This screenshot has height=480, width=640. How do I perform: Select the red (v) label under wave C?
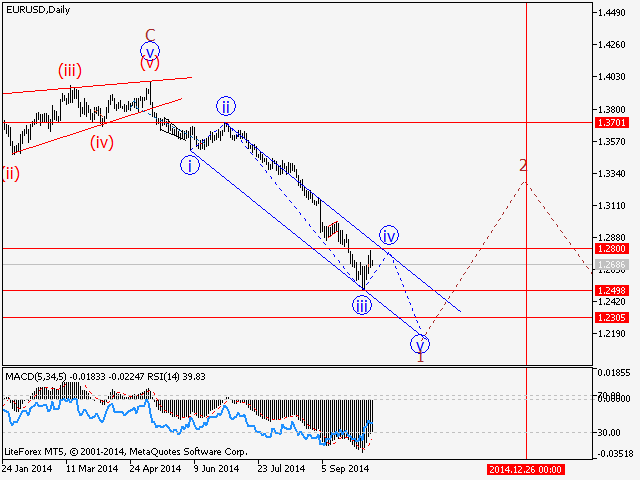150,63
